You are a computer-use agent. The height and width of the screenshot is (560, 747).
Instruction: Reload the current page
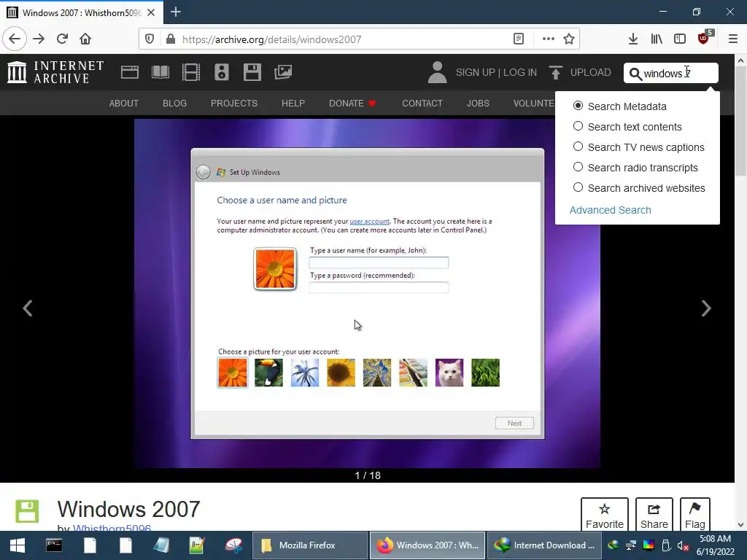click(63, 39)
